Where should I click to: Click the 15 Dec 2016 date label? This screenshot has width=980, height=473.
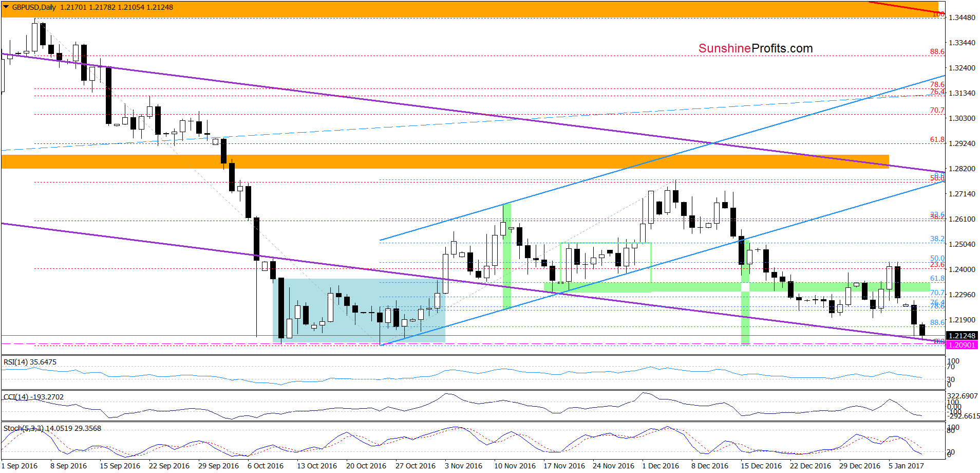(761, 466)
